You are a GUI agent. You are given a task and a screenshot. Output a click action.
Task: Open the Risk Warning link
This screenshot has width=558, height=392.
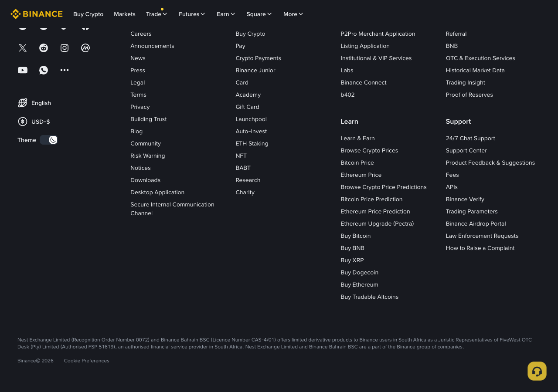pos(148,155)
